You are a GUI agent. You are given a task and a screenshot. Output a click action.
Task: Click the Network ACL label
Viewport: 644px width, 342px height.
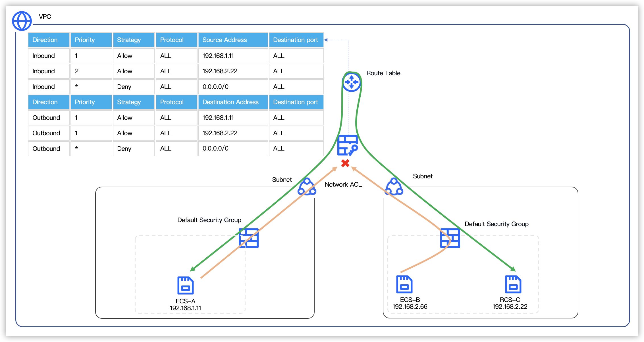[x=343, y=184]
